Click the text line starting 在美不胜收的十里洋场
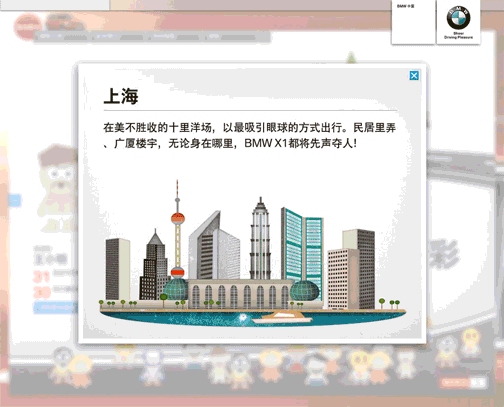The image size is (504, 407). pos(249,127)
